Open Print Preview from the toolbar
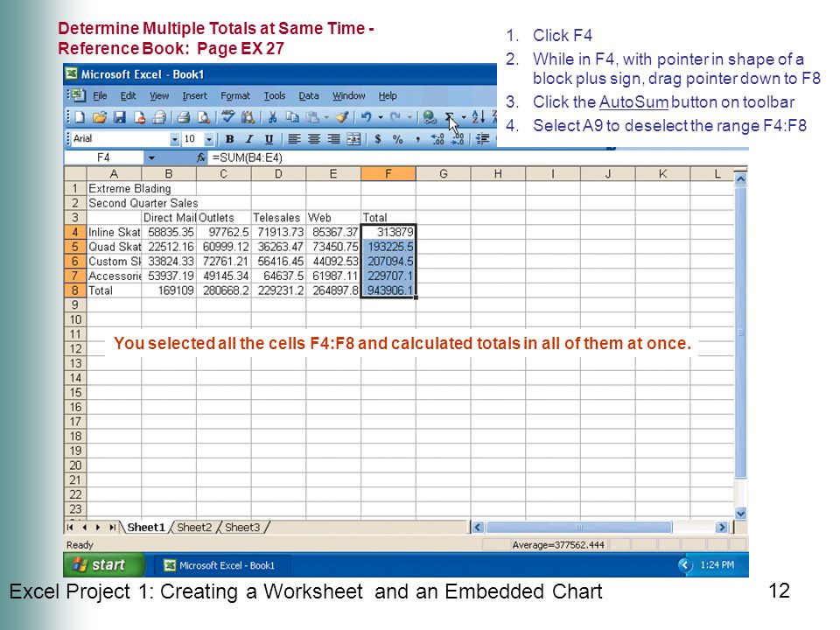This screenshot has height=630, width=840. [204, 116]
